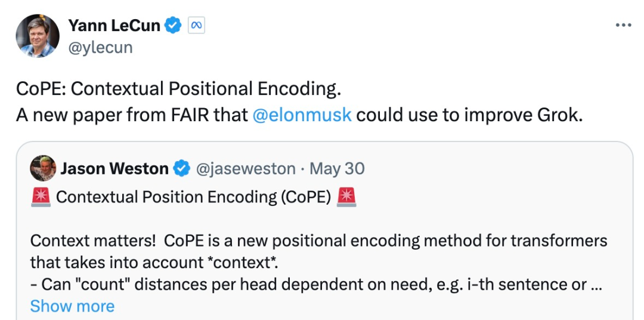Open the Yann LeCun display name

pyautogui.click(x=114, y=26)
